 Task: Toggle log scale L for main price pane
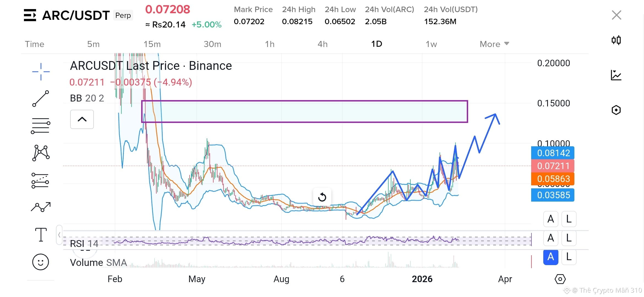[569, 219]
